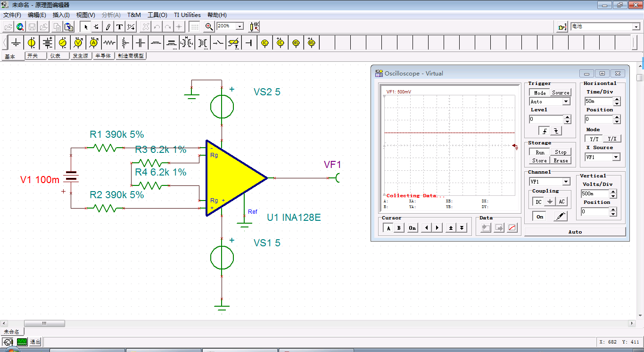Image resolution: width=644 pixels, height=352 pixels.
Task: Select the arrow pointer tool
Action: (x=85, y=26)
